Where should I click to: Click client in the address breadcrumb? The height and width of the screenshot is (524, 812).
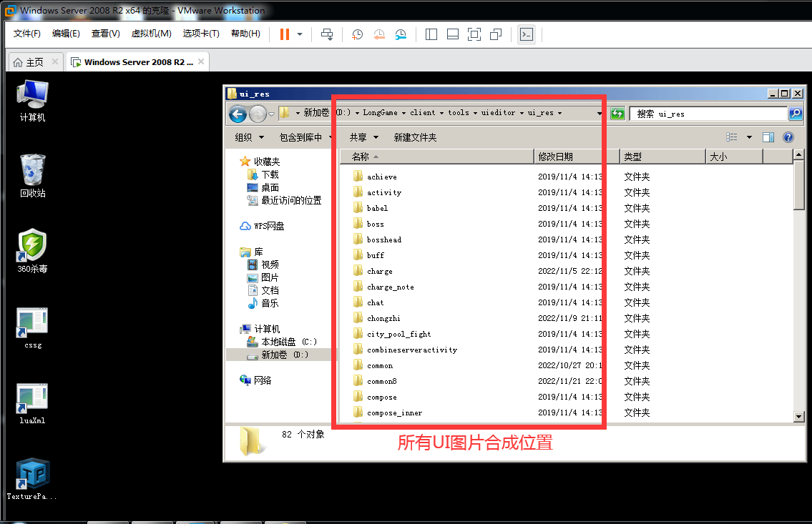423,113
